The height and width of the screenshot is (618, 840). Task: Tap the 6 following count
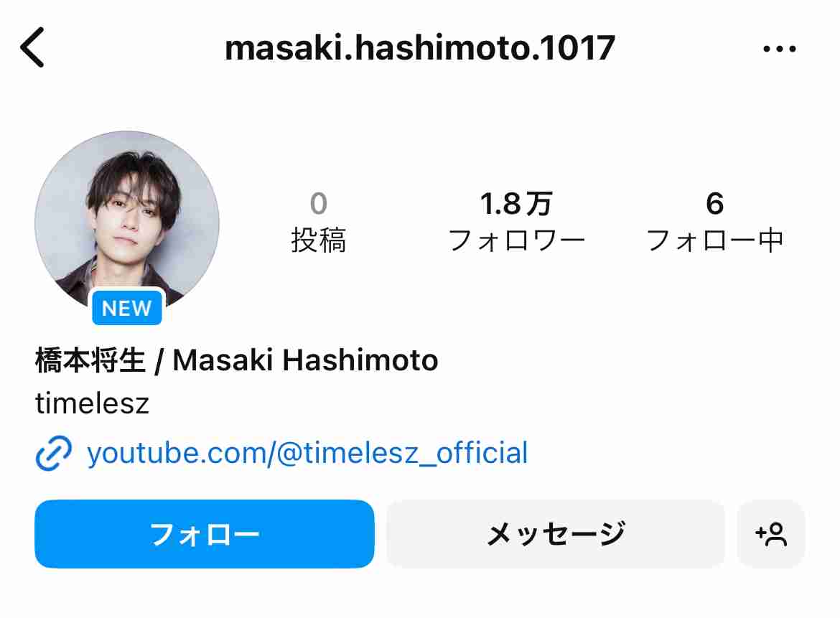point(714,204)
